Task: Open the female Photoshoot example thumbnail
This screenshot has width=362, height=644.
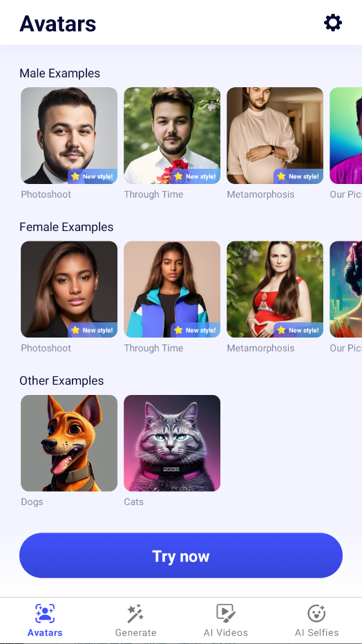Action: [x=69, y=289]
